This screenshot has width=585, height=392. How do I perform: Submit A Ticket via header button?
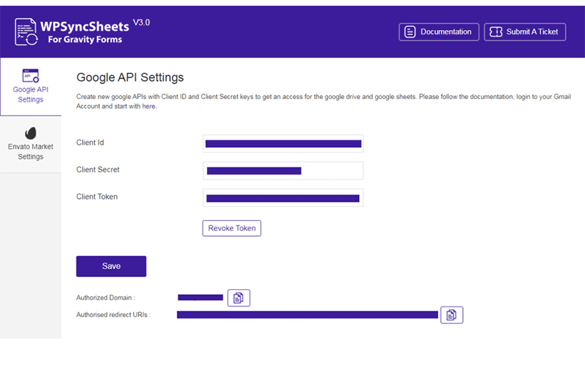click(525, 32)
